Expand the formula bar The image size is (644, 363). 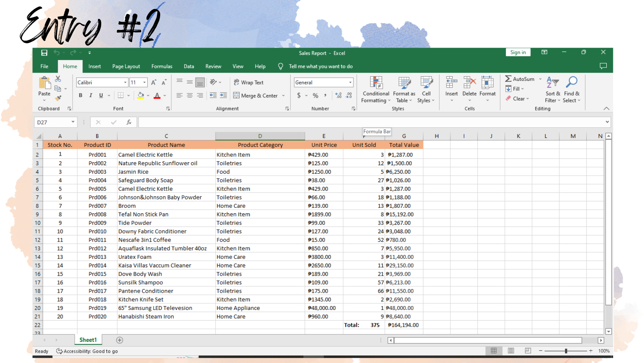[607, 122]
